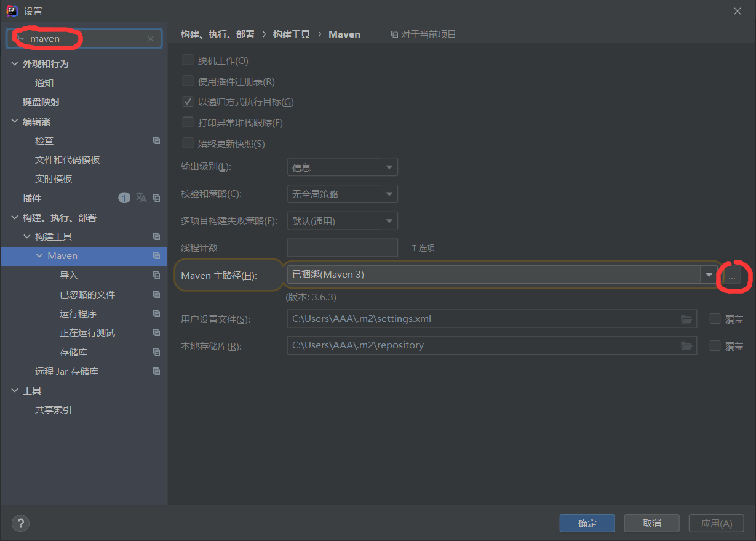Collapse the Maven tree node
756x541 pixels.
tap(39, 255)
